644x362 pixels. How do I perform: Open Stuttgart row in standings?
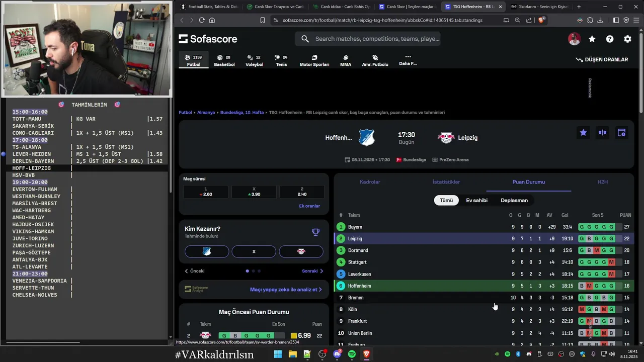tap(484, 262)
